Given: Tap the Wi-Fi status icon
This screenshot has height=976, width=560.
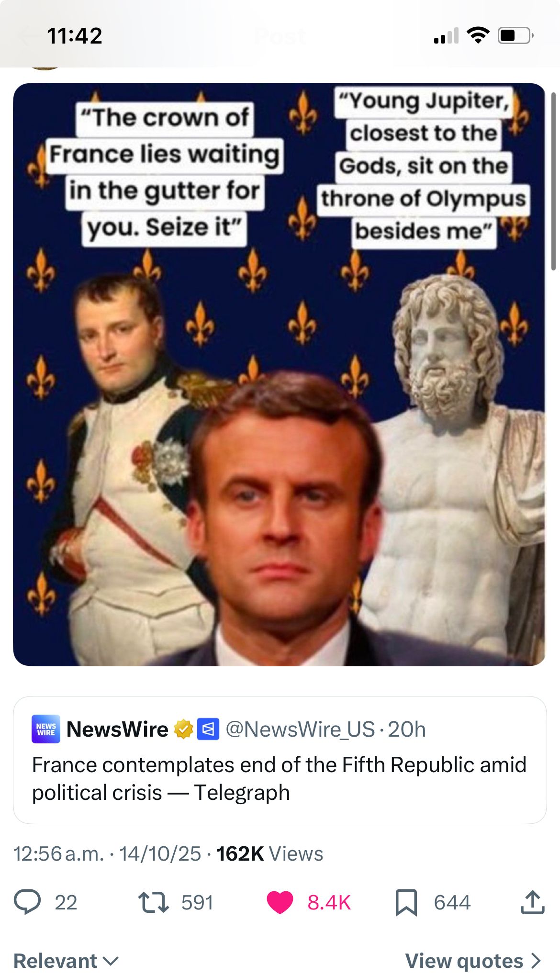Looking at the screenshot, I should tap(477, 35).
